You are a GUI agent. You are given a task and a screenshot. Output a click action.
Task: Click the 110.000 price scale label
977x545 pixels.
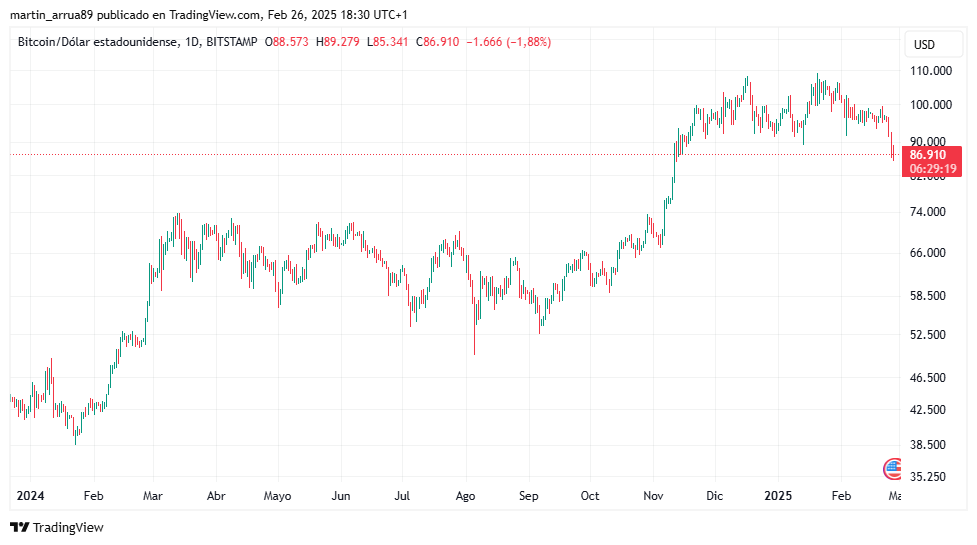click(x=931, y=71)
